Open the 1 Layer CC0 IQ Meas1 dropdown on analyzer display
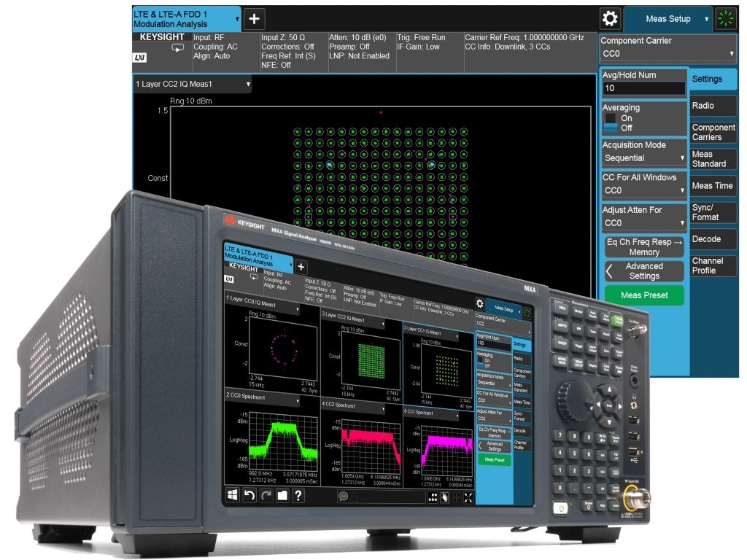The width and height of the screenshot is (747, 560). tap(263, 304)
